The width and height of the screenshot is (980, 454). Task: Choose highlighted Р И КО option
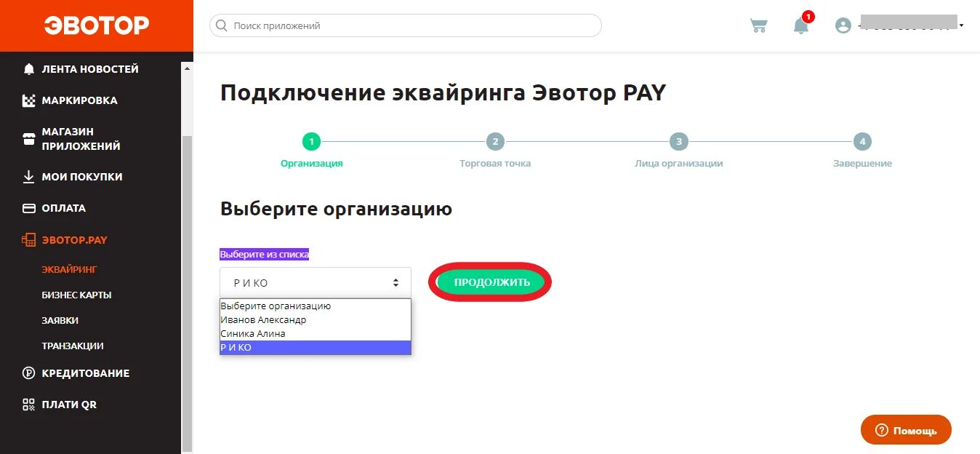(316, 348)
